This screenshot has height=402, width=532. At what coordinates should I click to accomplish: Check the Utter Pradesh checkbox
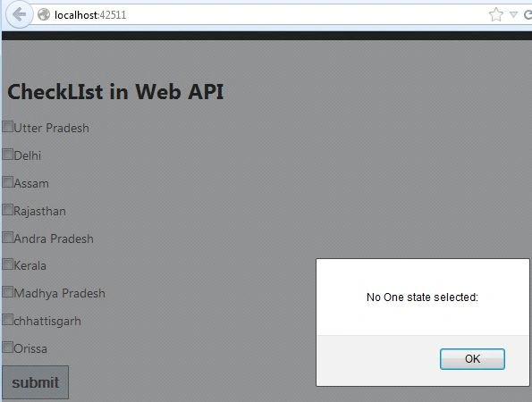(x=8, y=127)
